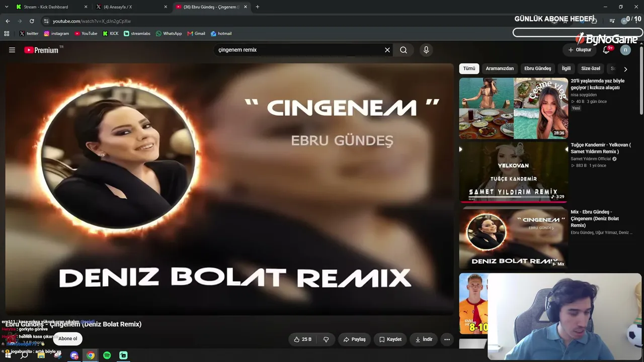Click the Paylaş share button
Screen dimensions: 644x362
point(354,339)
